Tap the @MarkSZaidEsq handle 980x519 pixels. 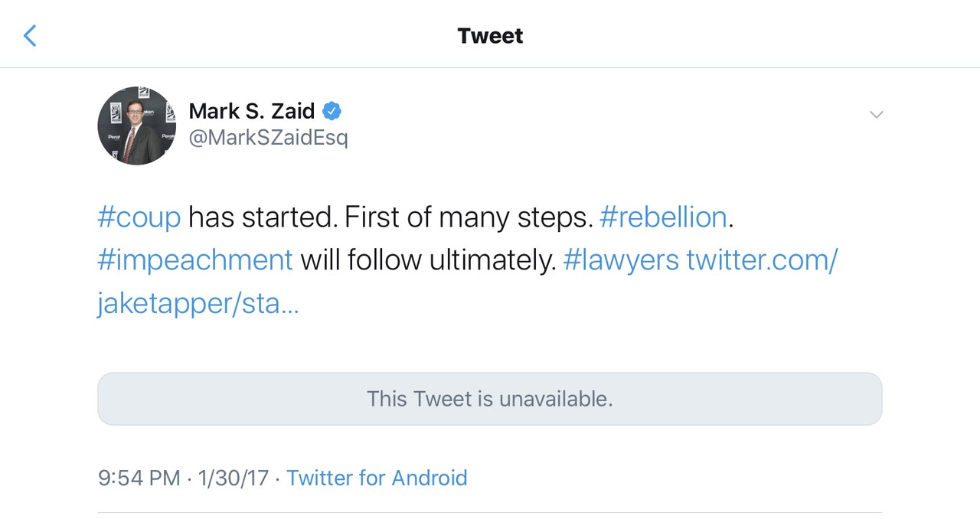point(268,139)
